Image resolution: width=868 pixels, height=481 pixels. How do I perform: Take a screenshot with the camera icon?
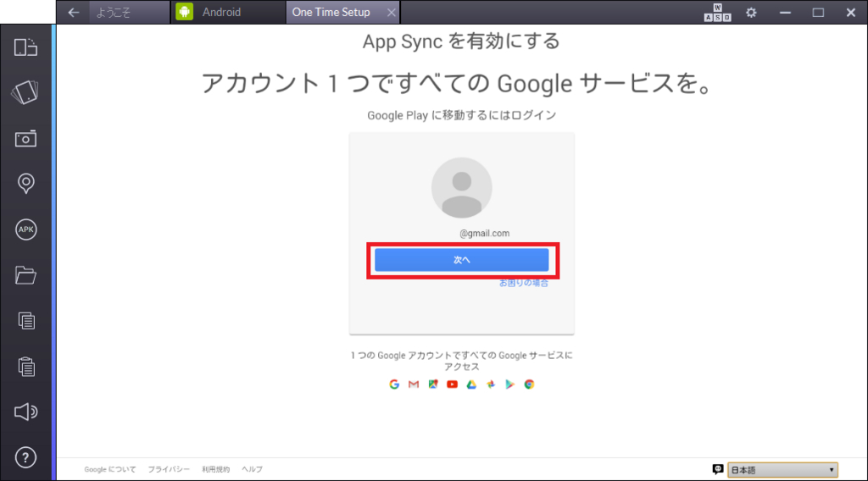pos(25,138)
